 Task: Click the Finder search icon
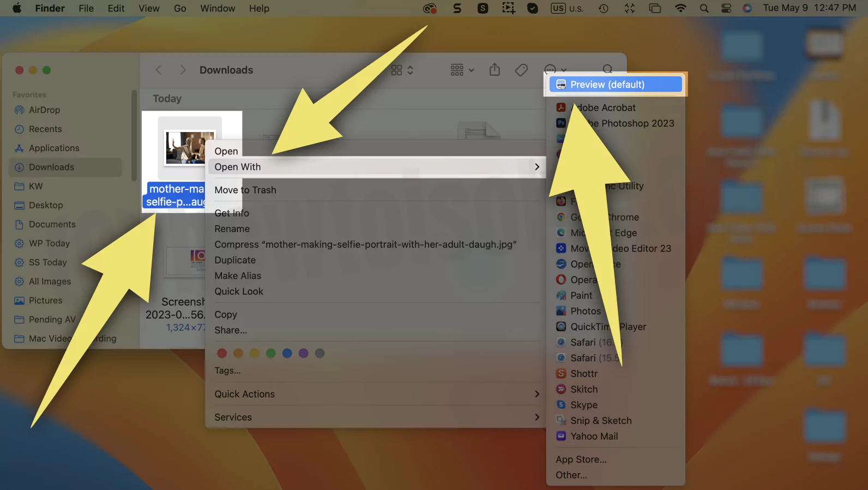607,69
